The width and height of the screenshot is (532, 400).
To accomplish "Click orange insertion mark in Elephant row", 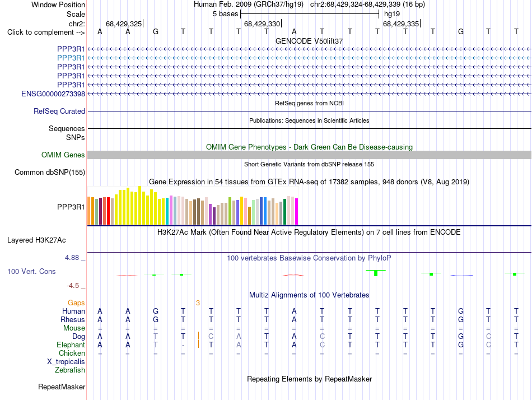I will pyautogui.click(x=198, y=344).
